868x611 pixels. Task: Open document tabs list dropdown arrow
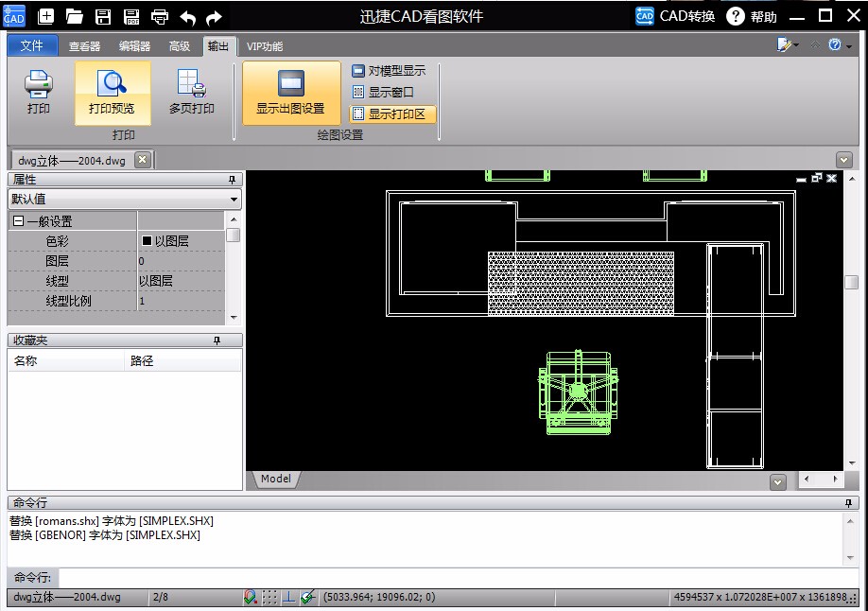click(843, 160)
